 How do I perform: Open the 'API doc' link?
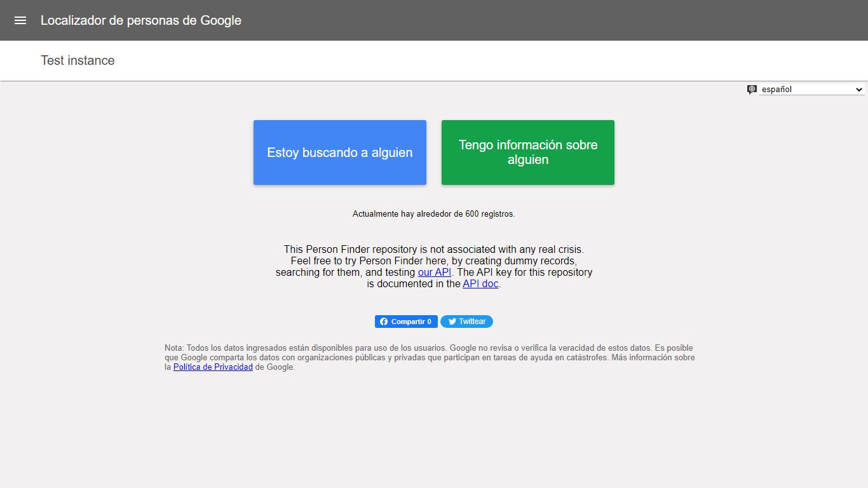pyautogui.click(x=480, y=283)
